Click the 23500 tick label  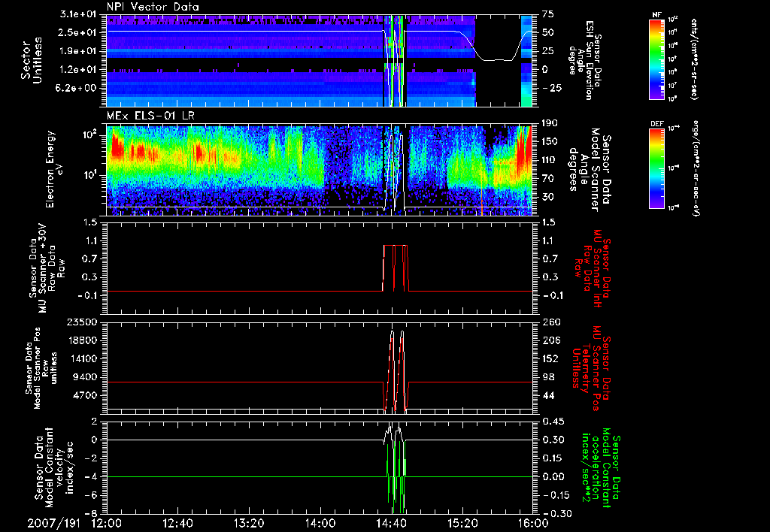(x=83, y=322)
